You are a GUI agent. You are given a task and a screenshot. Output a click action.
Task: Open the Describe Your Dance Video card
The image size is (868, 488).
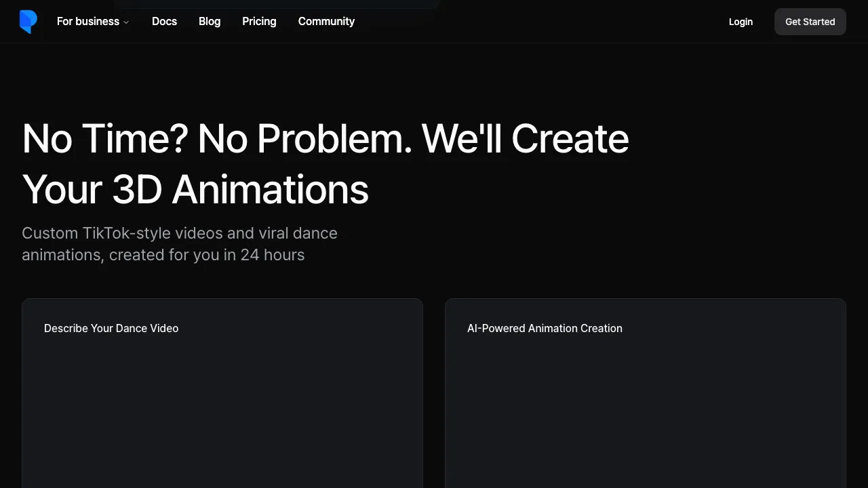point(222,393)
